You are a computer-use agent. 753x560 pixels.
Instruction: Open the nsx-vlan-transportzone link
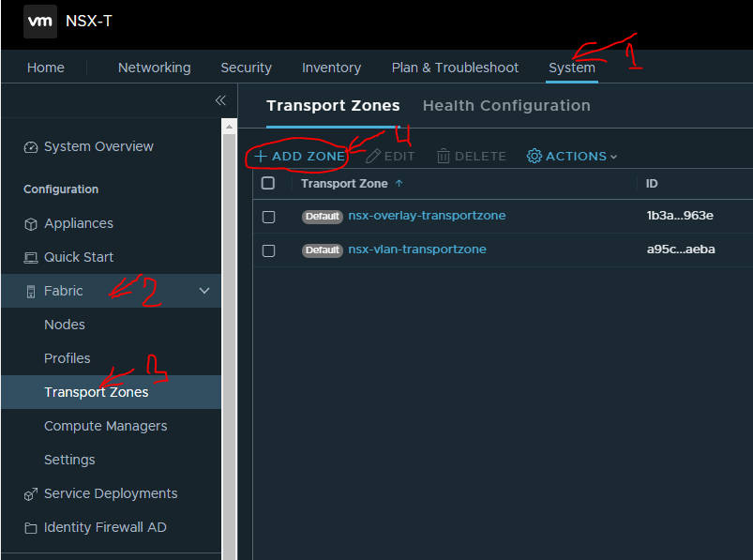417,250
